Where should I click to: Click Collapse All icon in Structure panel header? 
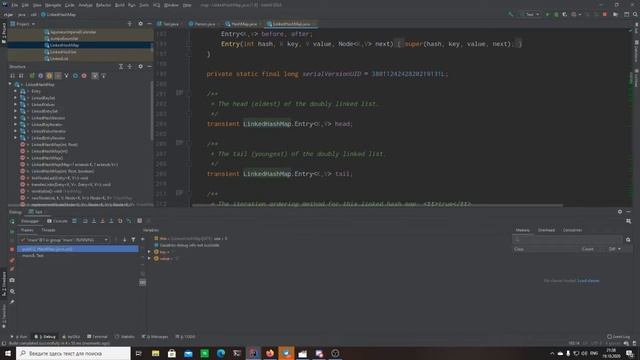pos(130,66)
